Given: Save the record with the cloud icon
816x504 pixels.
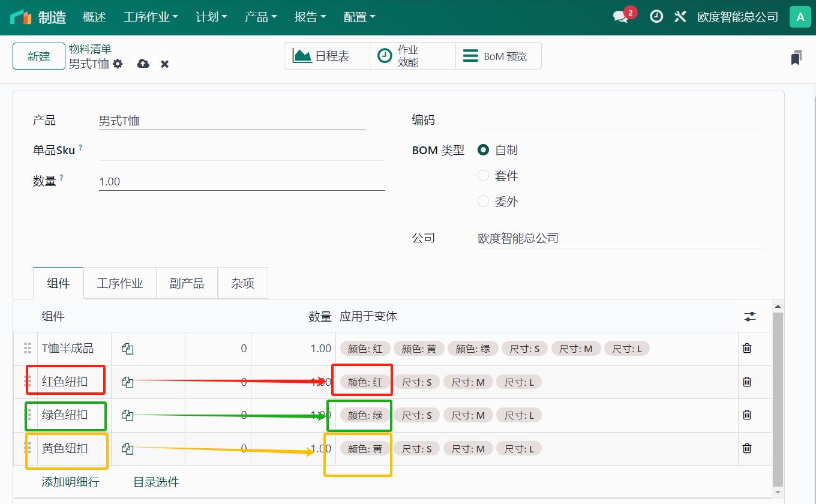Looking at the screenshot, I should (143, 63).
